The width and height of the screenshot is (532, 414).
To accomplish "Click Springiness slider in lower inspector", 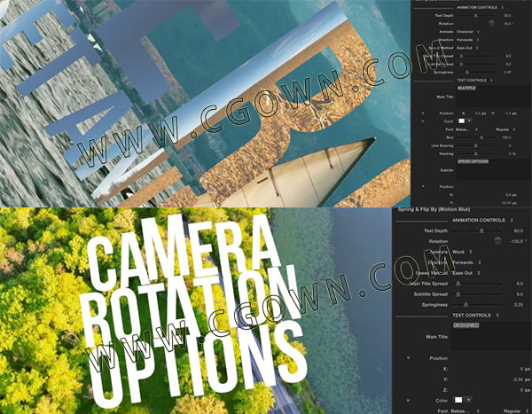I will pyautogui.click(x=477, y=305).
